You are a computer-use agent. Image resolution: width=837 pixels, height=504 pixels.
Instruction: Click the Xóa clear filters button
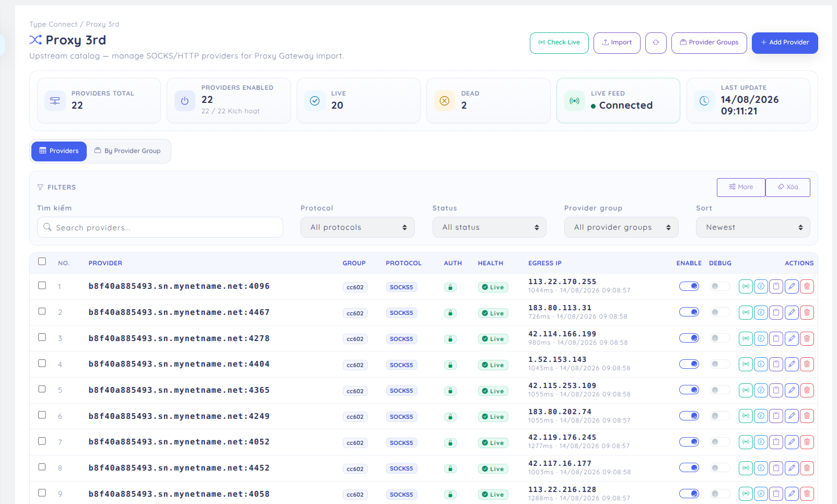(x=788, y=187)
